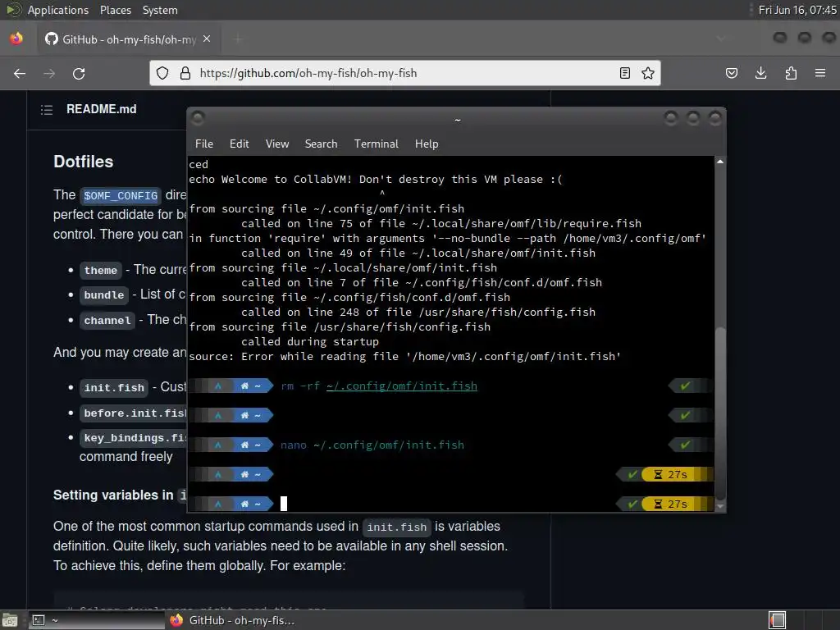840x630 pixels.
Task: List all tabs dropdown arrow
Action: click(x=721, y=39)
